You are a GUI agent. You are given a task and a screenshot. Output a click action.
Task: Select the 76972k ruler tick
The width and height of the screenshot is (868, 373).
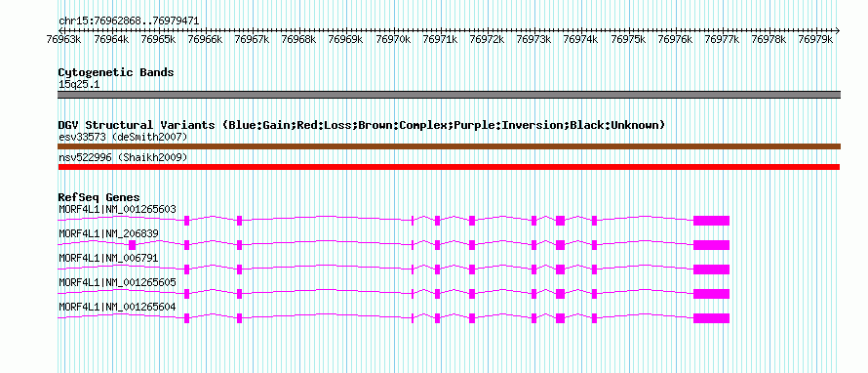coord(487,40)
